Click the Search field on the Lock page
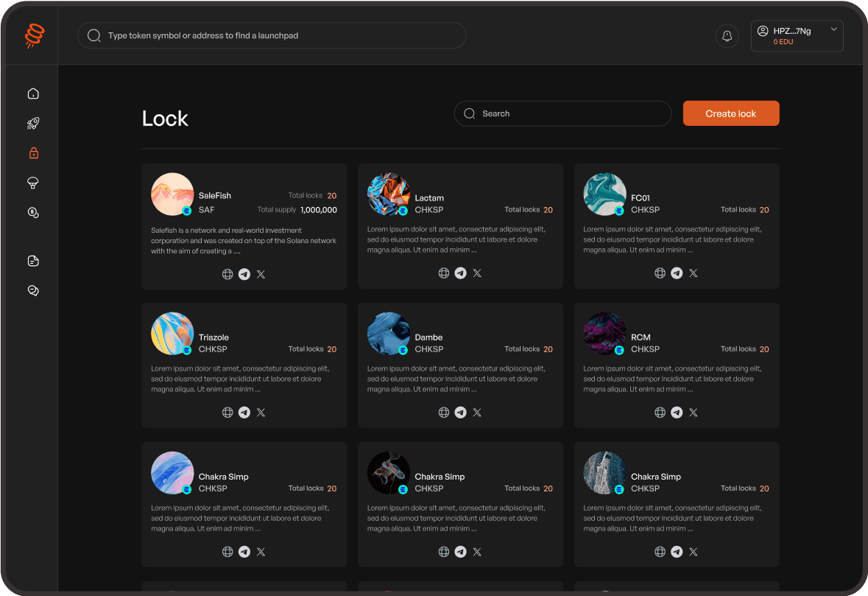The width and height of the screenshot is (868, 596). 562,113
